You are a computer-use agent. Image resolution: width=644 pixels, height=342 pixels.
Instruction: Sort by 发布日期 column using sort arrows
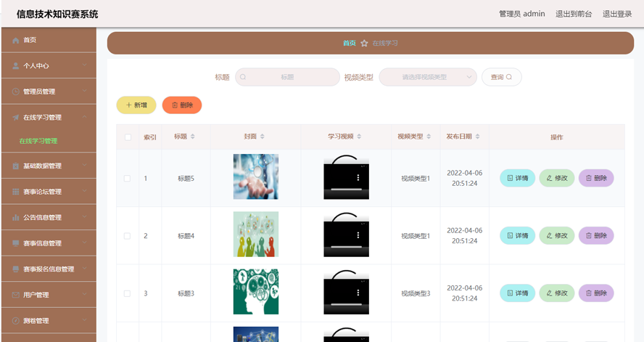(478, 137)
